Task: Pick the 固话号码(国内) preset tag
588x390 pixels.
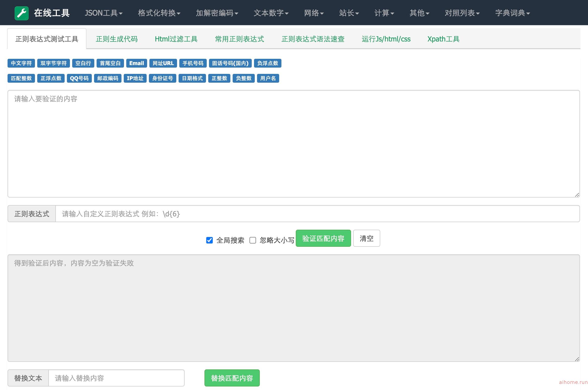Action: 230,63
